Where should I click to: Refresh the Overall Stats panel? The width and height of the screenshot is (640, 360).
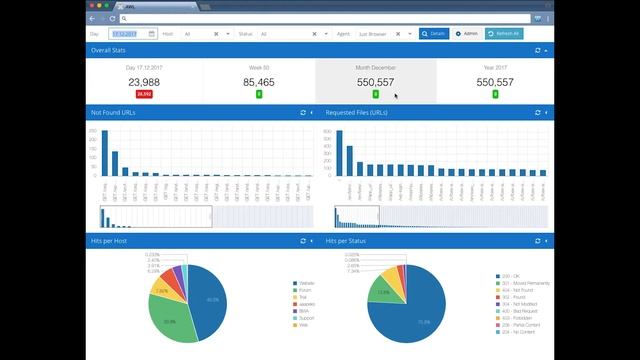(538, 50)
